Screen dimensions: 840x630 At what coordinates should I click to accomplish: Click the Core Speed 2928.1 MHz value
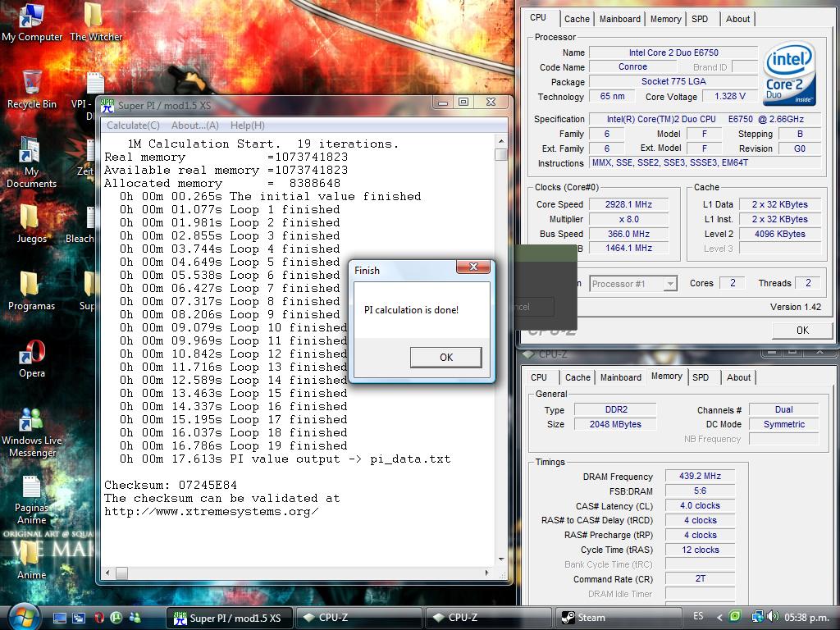click(628, 204)
